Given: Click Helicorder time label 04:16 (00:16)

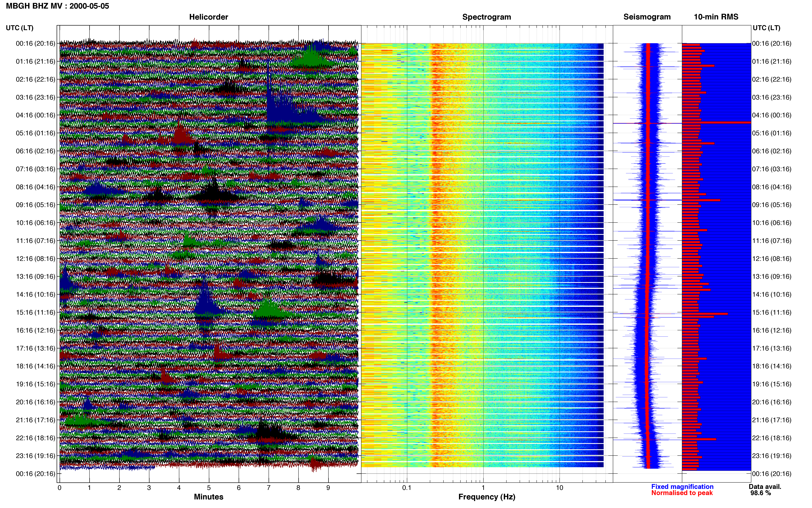Looking at the screenshot, I should [35, 115].
